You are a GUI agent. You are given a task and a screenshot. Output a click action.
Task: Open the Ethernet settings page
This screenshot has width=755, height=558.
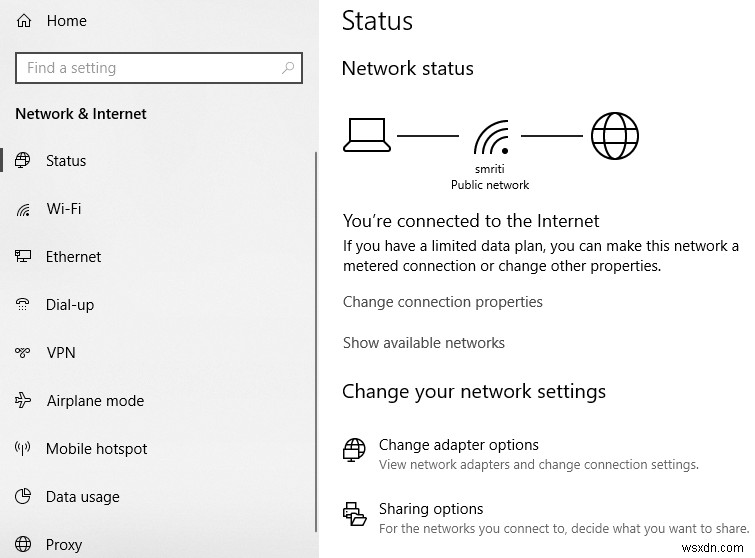pyautogui.click(x=73, y=257)
